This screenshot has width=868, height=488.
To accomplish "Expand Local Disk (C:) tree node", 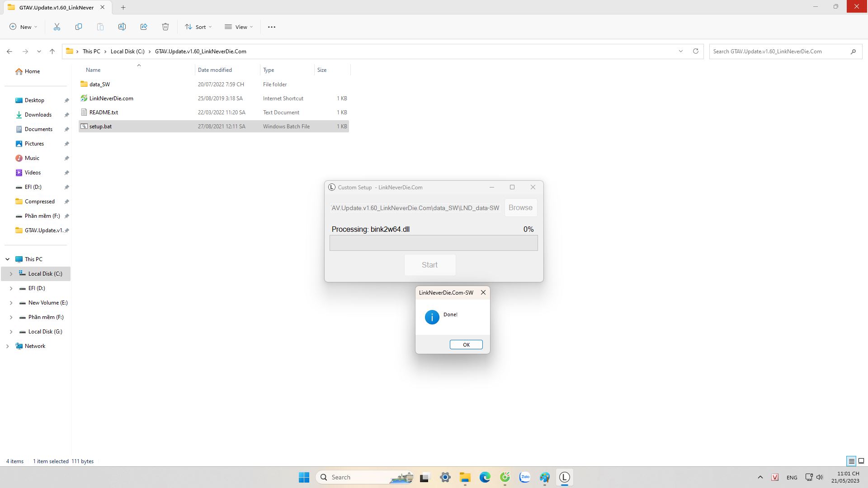I will (x=11, y=274).
